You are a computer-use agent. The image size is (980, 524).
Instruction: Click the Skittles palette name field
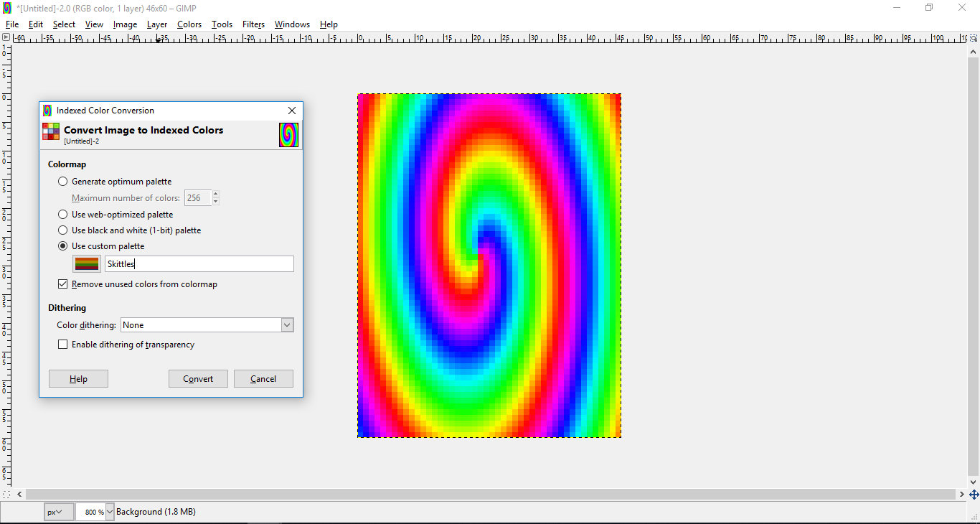[x=199, y=264]
